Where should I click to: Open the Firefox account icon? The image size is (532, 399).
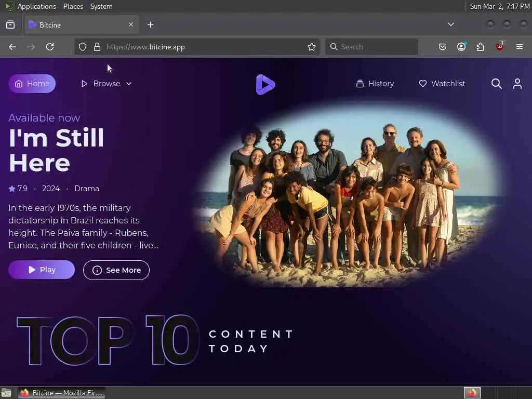(x=461, y=47)
